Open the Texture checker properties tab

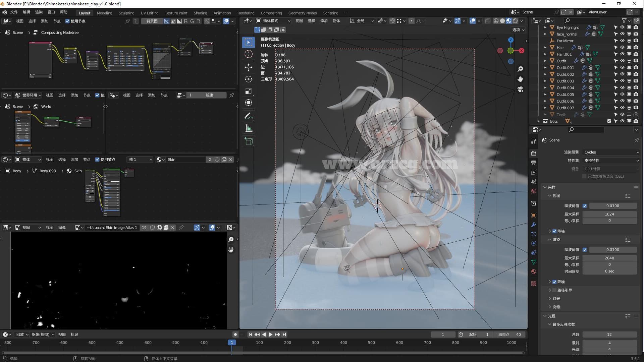pos(534,284)
